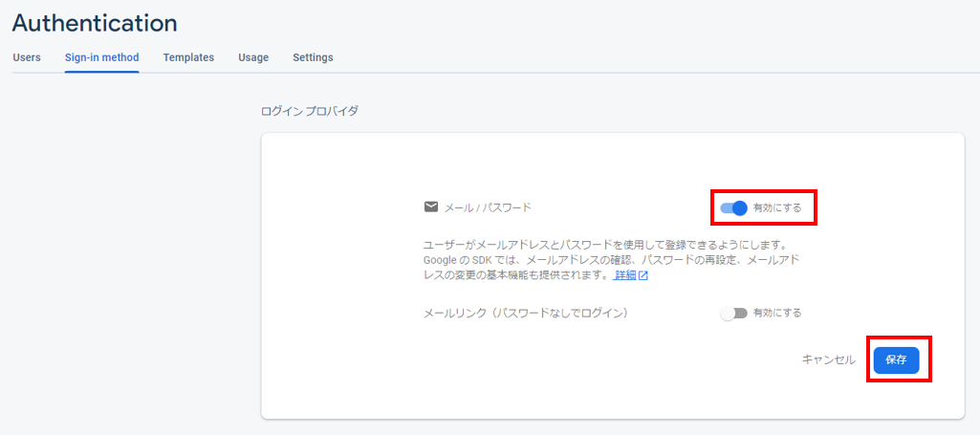Viewport: 980px width, 435px height.
Task: Click the Authentication page title
Action: [x=95, y=23]
